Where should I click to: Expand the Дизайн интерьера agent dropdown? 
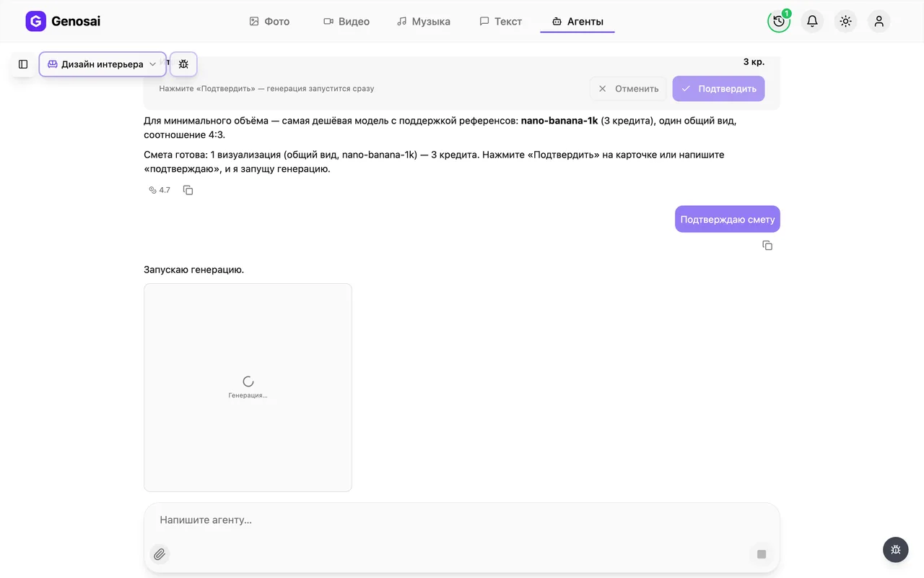click(x=103, y=64)
